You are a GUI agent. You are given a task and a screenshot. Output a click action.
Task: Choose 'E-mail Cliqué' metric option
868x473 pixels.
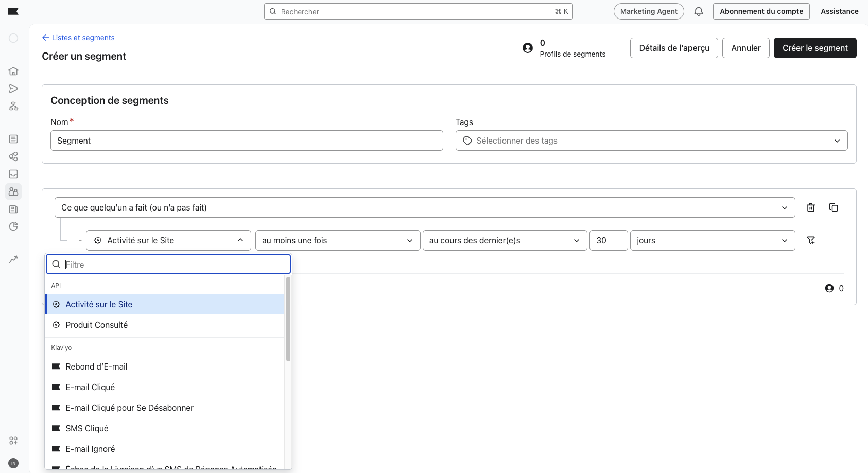pos(90,387)
